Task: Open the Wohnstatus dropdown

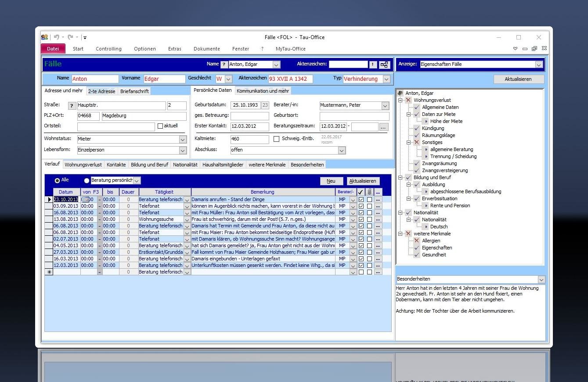Action: 183,139
